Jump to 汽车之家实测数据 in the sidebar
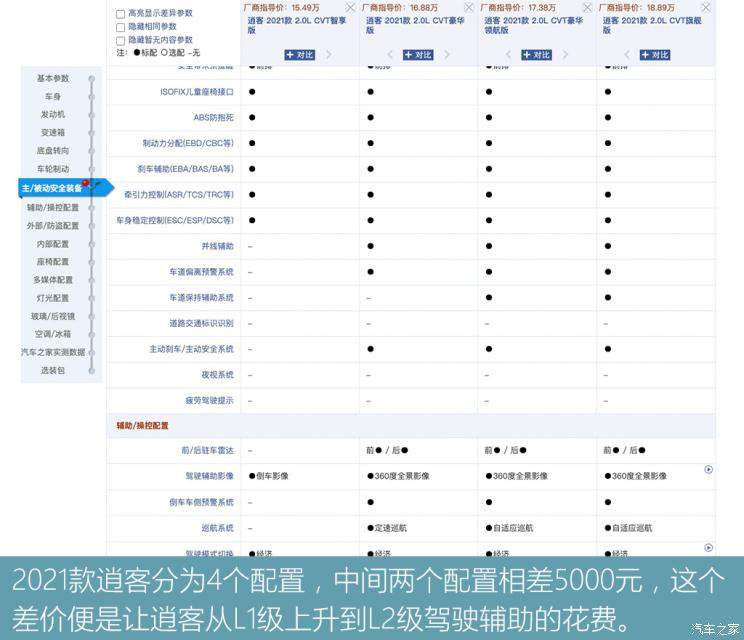 point(53,352)
